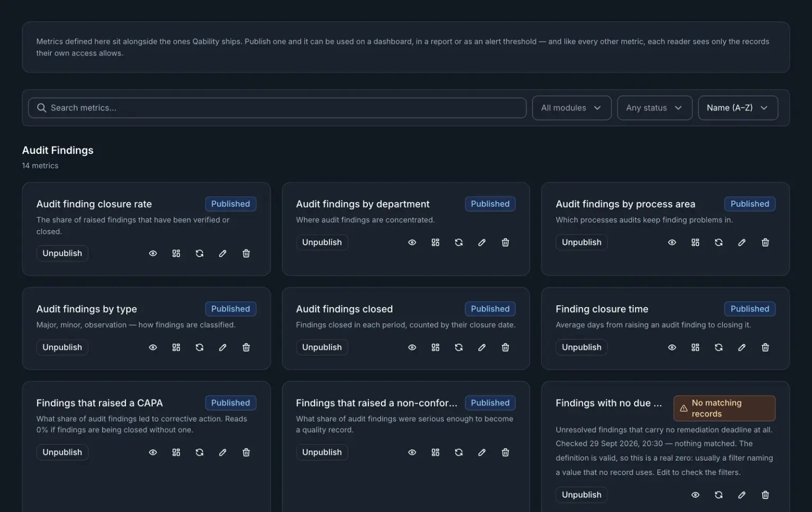Unpublish Audit findings by process area

point(582,242)
